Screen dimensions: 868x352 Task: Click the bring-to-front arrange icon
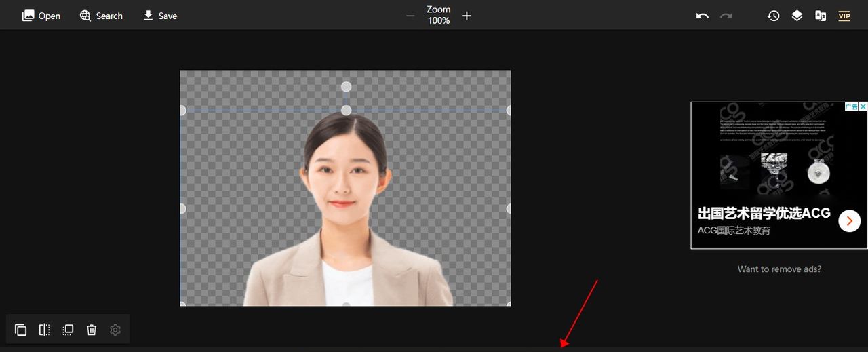coord(68,330)
